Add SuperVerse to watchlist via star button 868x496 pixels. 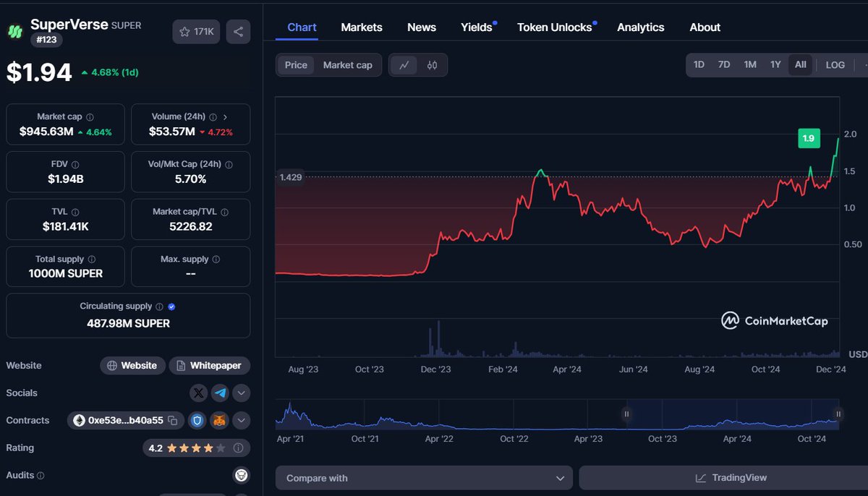pyautogui.click(x=196, y=32)
